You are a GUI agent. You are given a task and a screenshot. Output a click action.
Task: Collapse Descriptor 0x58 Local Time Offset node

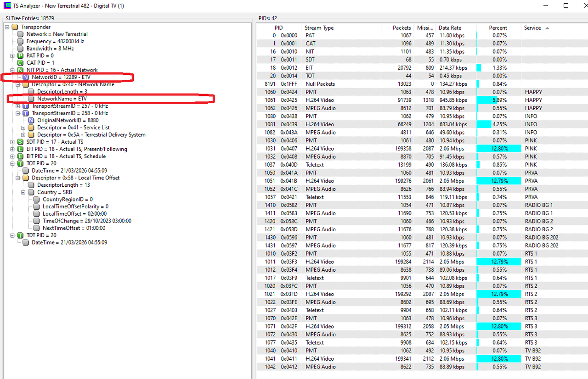(18, 178)
